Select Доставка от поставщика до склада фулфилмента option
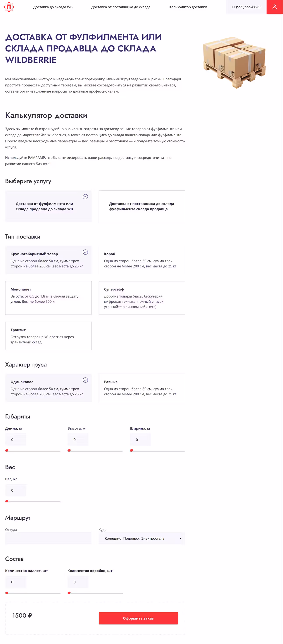 (142, 206)
